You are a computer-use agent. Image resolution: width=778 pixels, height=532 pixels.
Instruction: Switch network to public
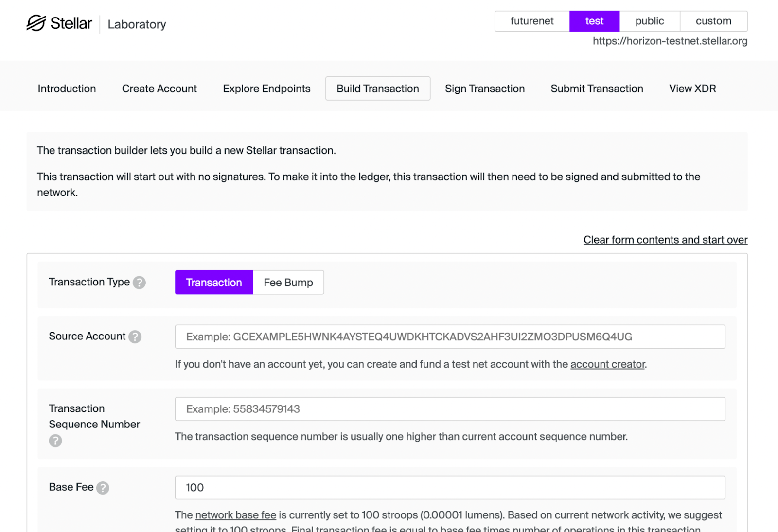(x=650, y=21)
